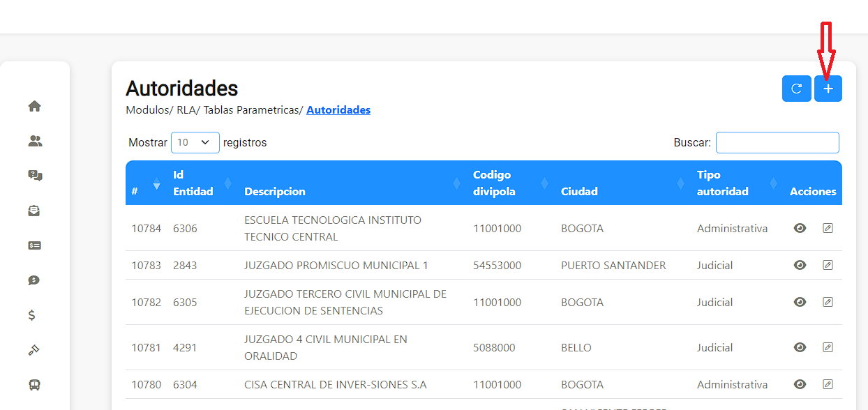
Task: Open the Mostrar registros count dropdown
Action: 195,142
